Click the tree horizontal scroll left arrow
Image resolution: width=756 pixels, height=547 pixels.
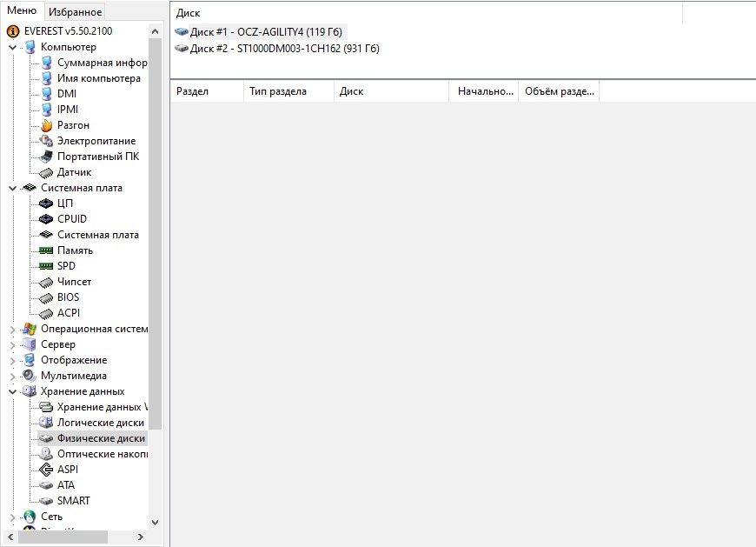coord(10,537)
